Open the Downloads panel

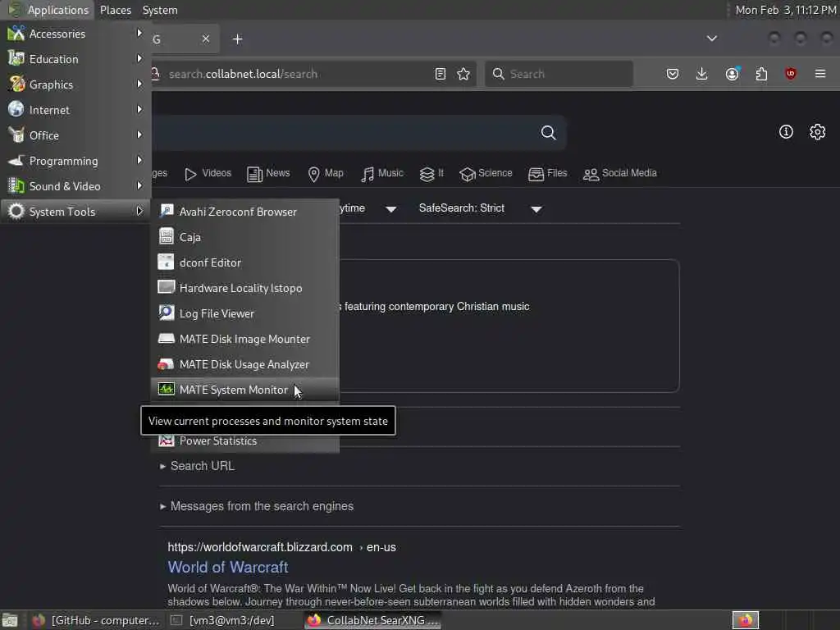tap(701, 74)
